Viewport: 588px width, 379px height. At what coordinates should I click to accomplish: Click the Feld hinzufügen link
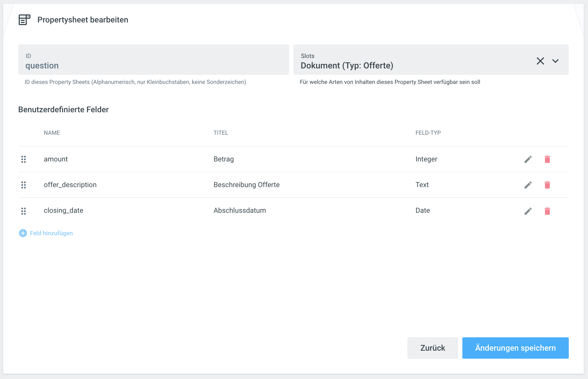tap(51, 233)
